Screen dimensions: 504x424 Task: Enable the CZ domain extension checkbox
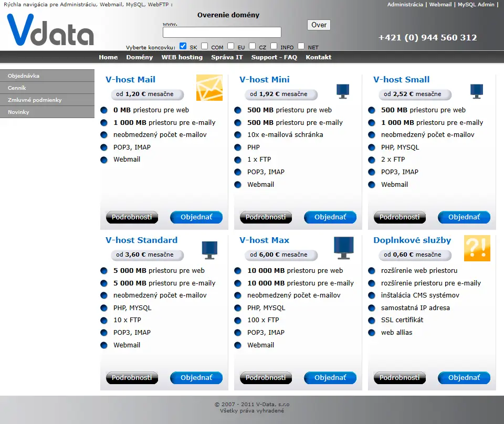pos(253,46)
